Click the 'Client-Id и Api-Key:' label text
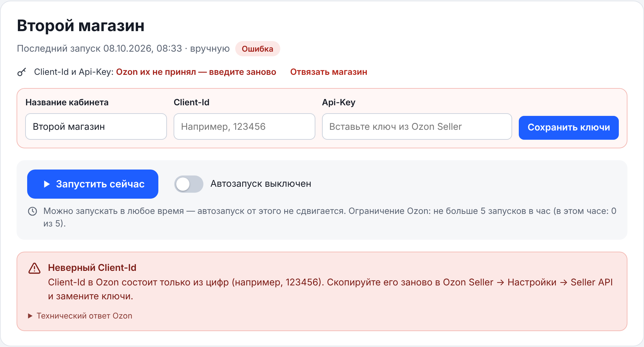Image resolution: width=644 pixels, height=347 pixels. click(x=74, y=72)
